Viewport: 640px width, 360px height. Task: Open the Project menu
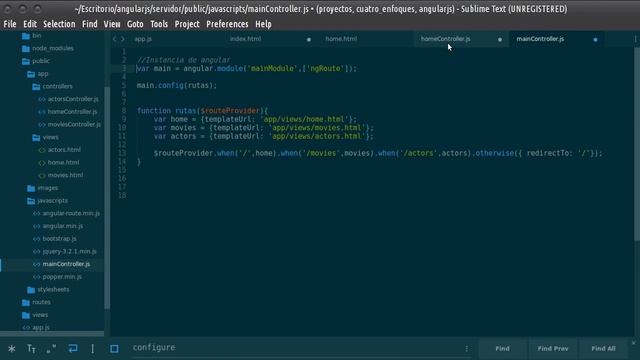[x=187, y=24]
